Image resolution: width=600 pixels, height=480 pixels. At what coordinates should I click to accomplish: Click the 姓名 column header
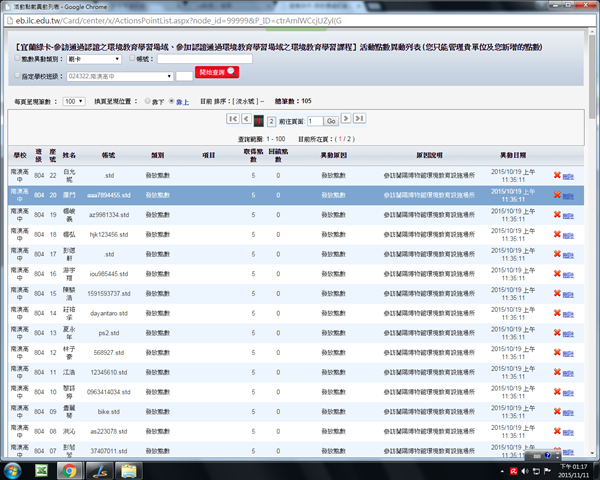69,155
